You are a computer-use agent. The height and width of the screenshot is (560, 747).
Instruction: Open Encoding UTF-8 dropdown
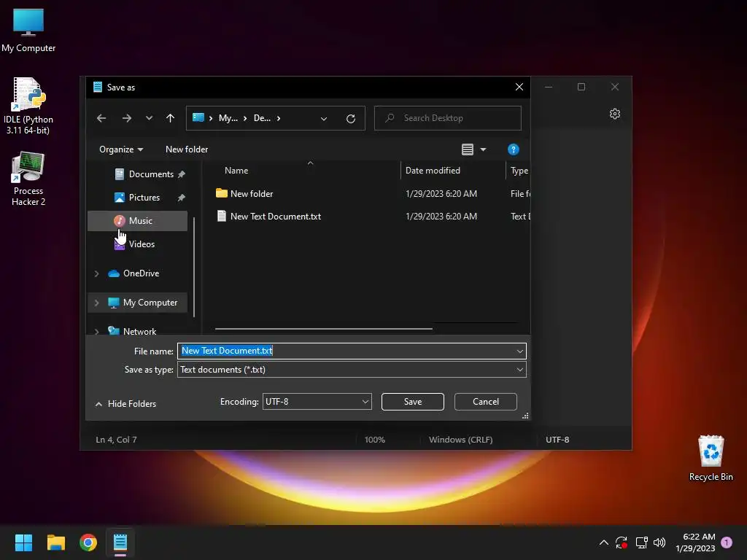317,402
